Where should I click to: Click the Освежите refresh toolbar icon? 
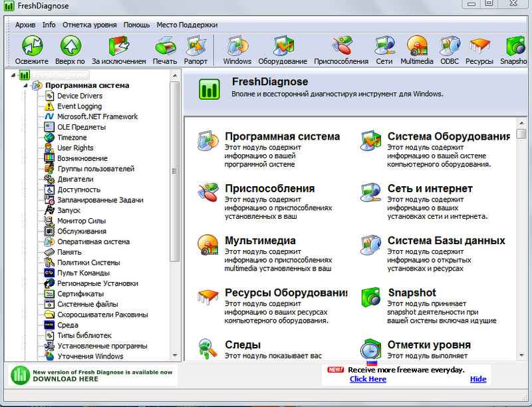pos(32,45)
